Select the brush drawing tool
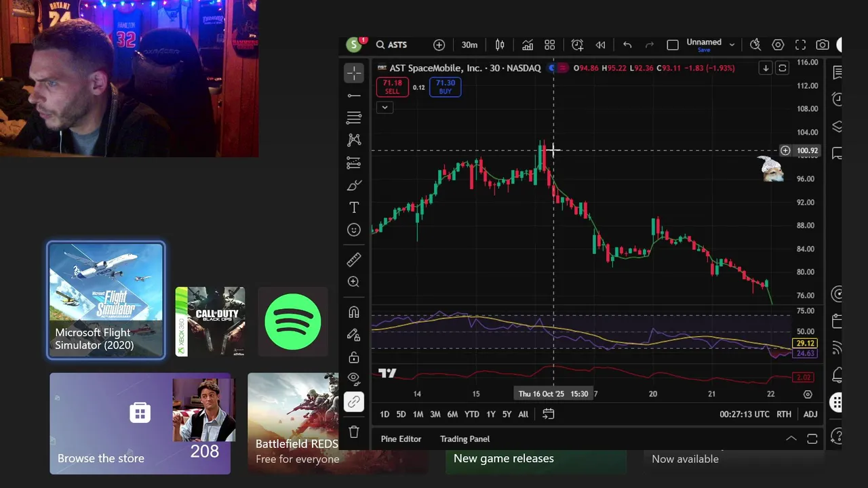868x488 pixels. (x=353, y=185)
